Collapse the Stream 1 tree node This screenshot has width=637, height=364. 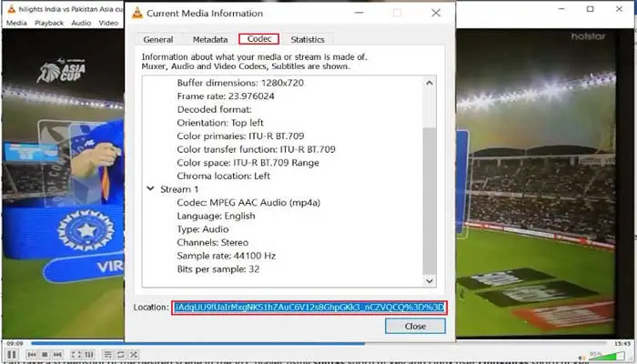click(x=150, y=189)
